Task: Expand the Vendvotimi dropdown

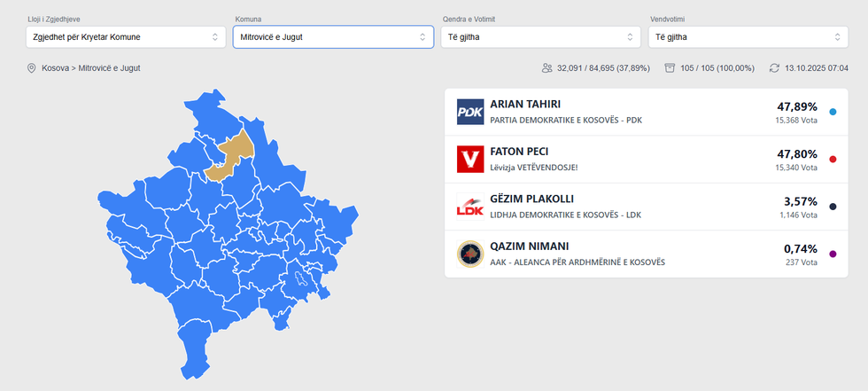Action: (x=748, y=37)
